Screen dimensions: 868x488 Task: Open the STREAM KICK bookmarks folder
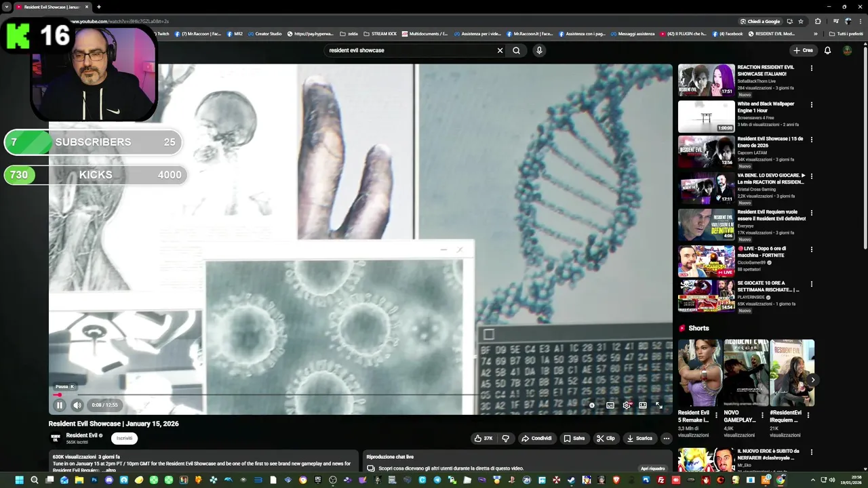[x=380, y=34]
